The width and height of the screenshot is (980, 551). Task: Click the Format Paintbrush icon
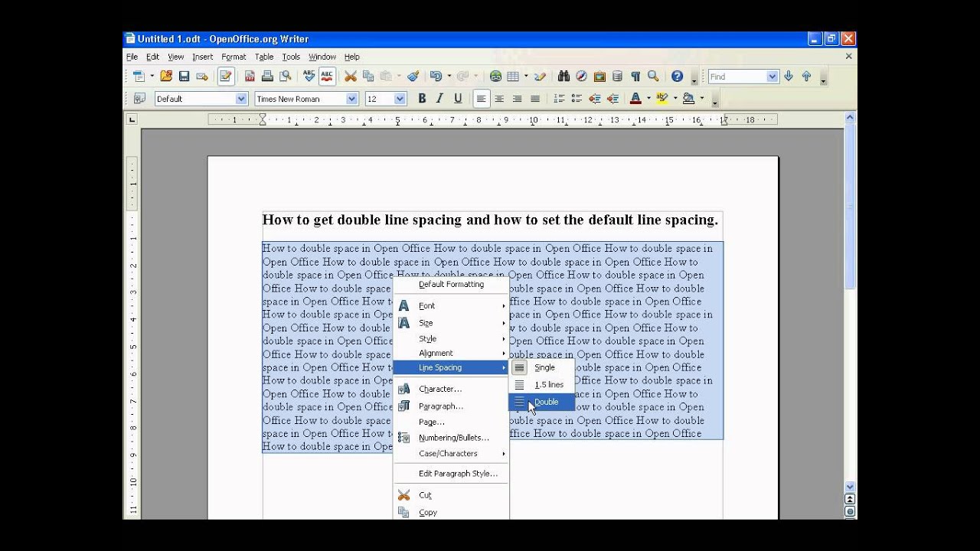pyautogui.click(x=413, y=77)
